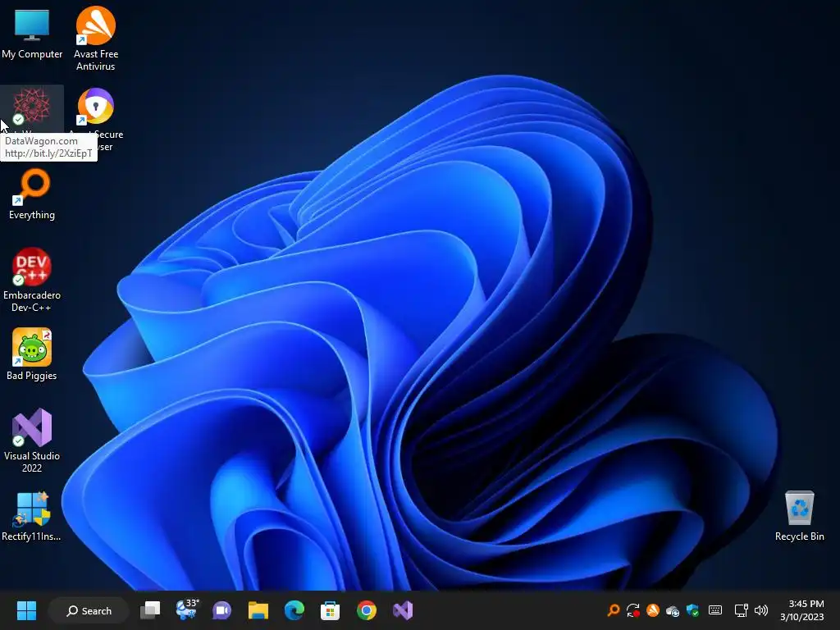840x630 pixels.
Task: Open the network status tray icon
Action: coord(741,610)
